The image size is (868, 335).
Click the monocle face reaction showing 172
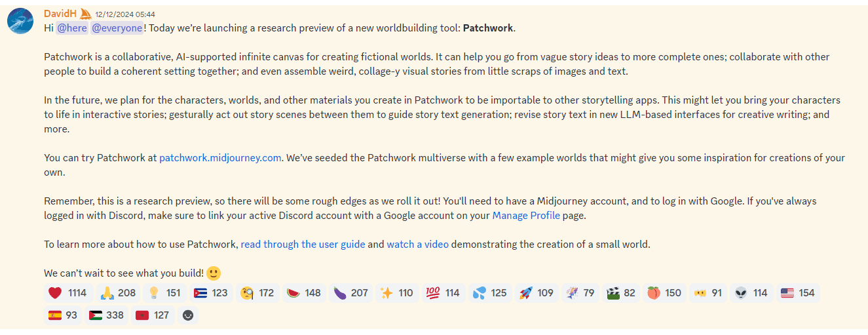point(257,293)
